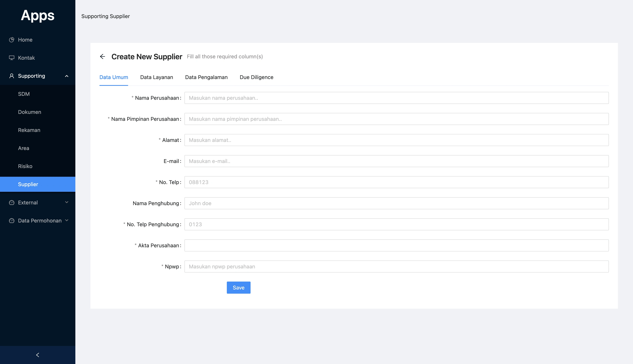Click the External section icon
This screenshot has width=633, height=364.
tap(11, 203)
